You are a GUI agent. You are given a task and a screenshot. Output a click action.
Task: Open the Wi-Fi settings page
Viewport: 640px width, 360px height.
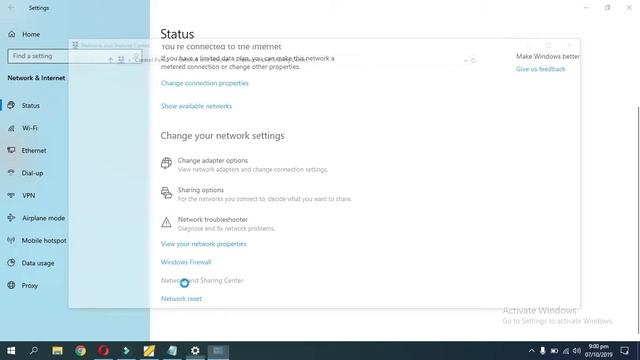pos(30,128)
